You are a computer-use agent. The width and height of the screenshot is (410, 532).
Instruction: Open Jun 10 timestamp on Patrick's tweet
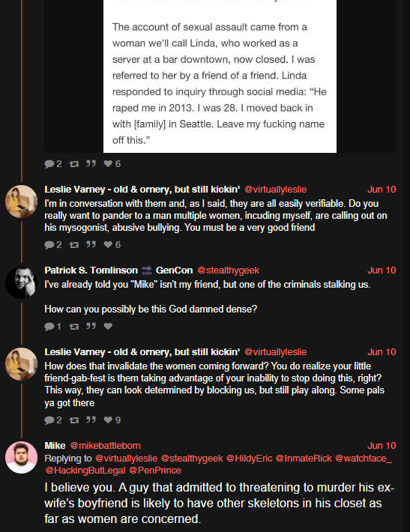[382, 270]
